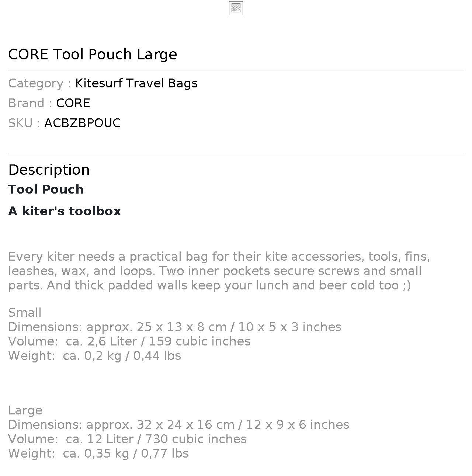Click the Large volume 12 Liter line
This screenshot has height=476, width=472.
coord(127,439)
